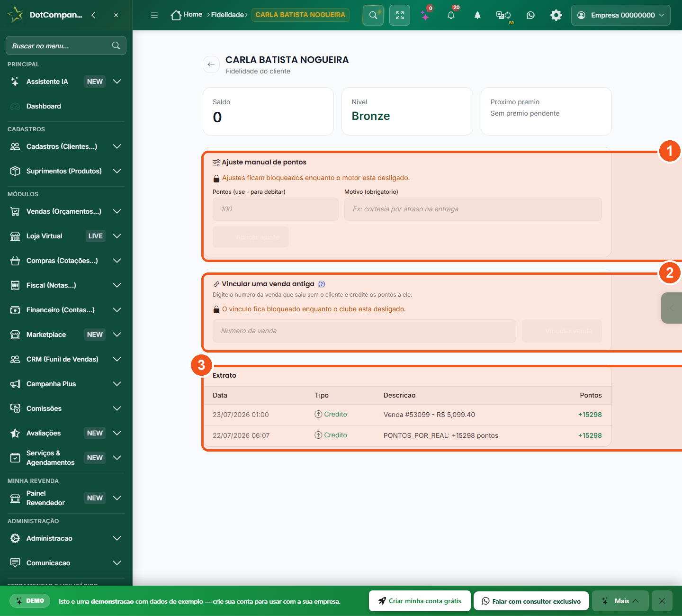Expand the Marketplace menu

pos(66,335)
